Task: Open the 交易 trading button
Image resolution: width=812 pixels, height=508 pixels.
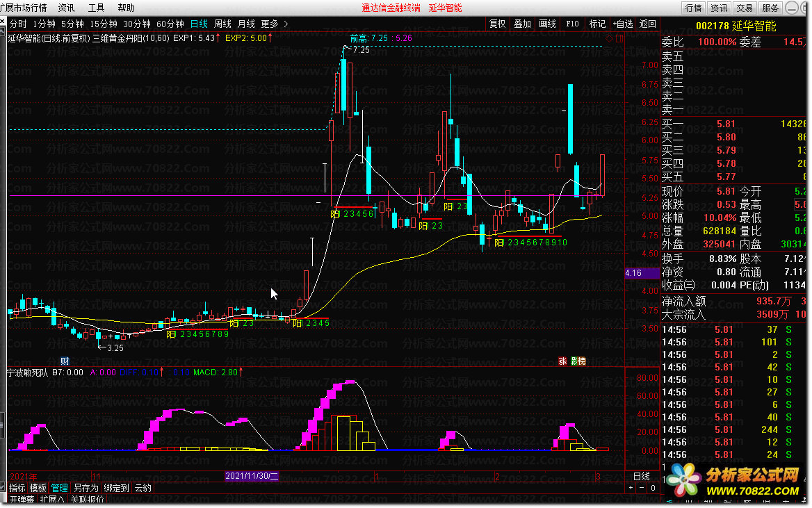Action: 745,8
